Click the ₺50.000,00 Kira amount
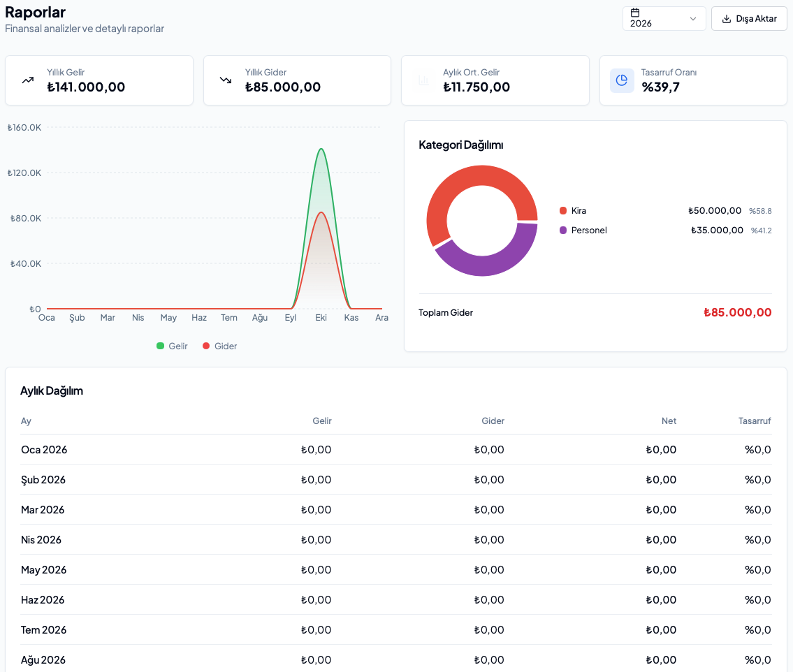This screenshot has height=672, width=793. tap(715, 211)
